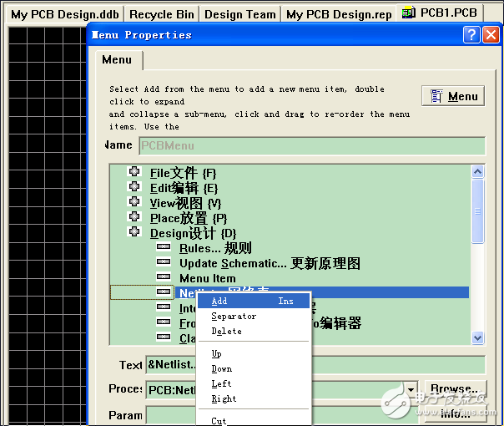Screen dimensions: 504x426
Task: Click the plus icon beside Place放置
Action: 134,217
